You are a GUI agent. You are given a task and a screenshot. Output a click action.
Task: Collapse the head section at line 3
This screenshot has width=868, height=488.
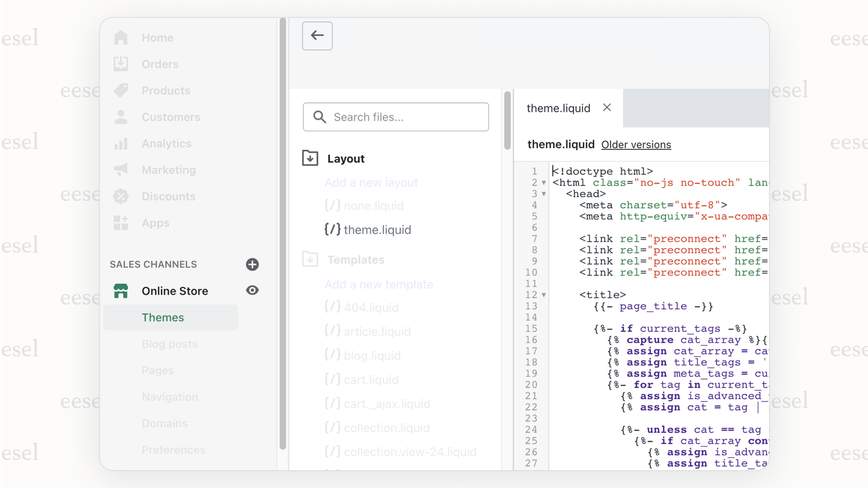point(544,194)
